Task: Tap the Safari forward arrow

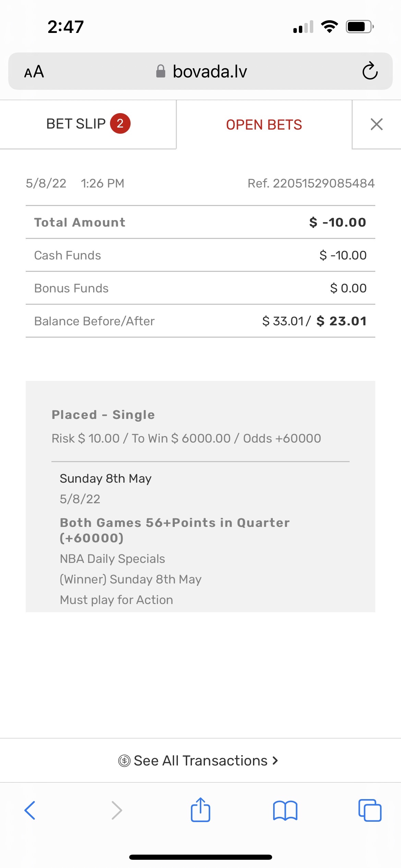Action: click(117, 810)
